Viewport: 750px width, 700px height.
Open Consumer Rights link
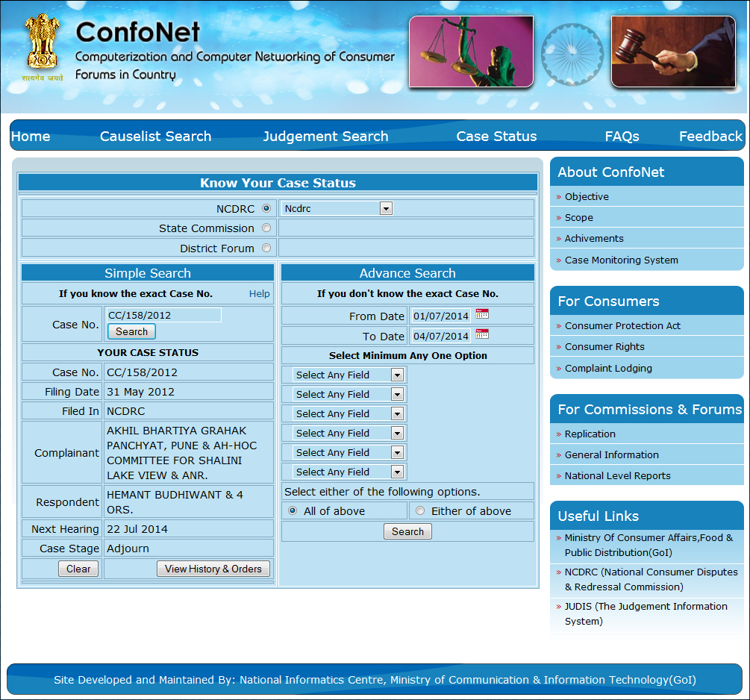tap(604, 347)
